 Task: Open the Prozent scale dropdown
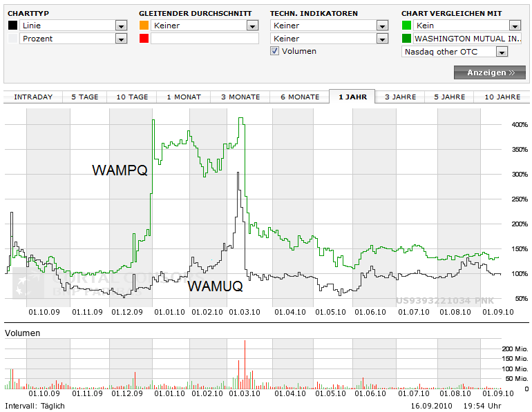(x=73, y=39)
